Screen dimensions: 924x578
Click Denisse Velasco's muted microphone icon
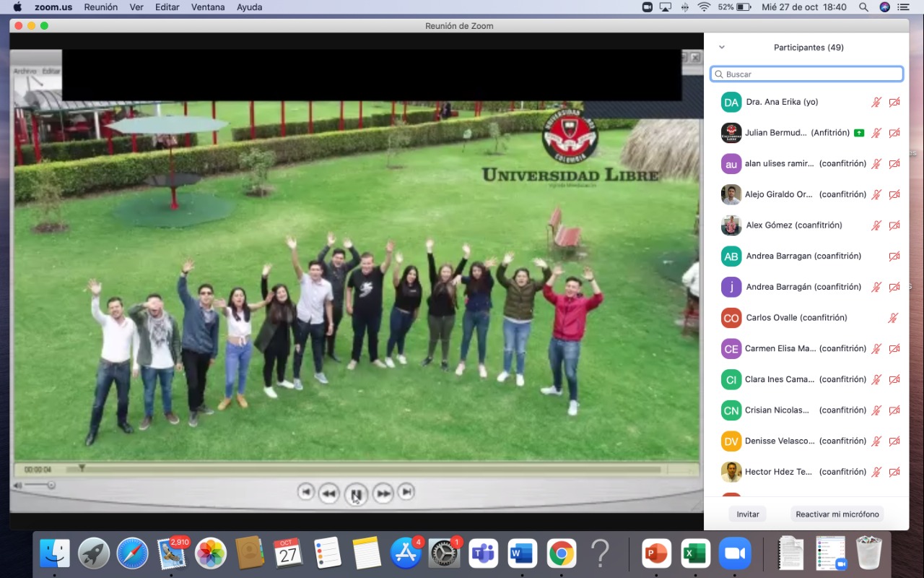[876, 441]
